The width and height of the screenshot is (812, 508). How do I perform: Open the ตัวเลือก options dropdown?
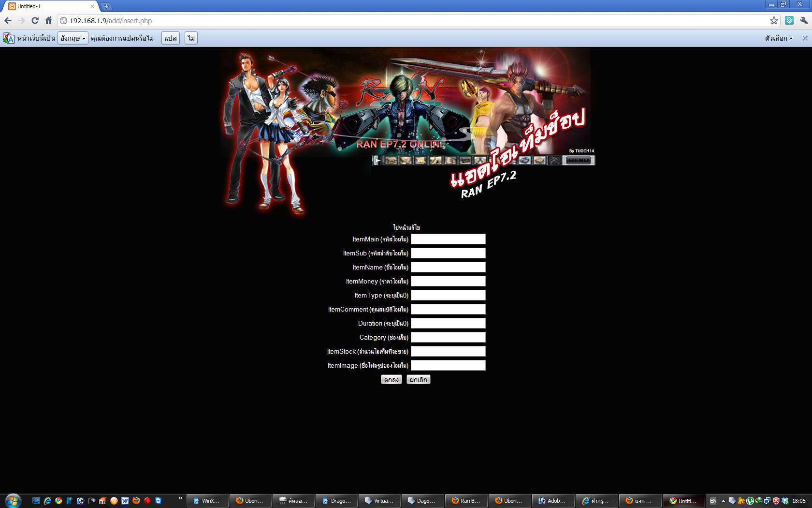779,38
